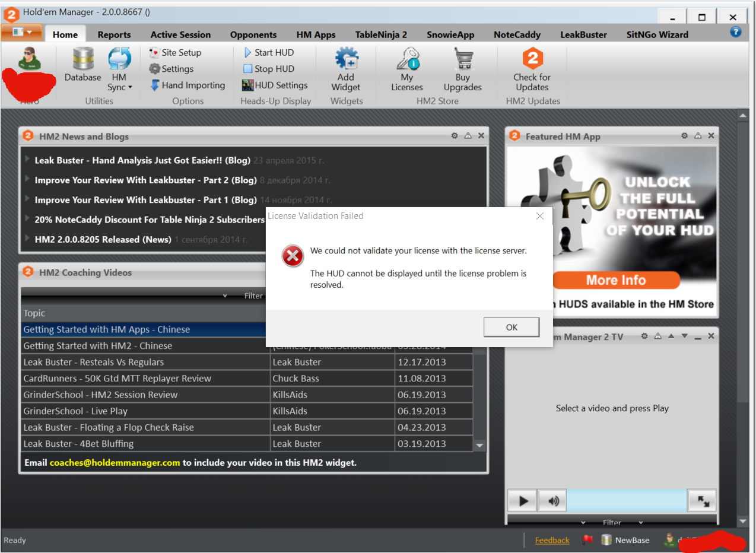
Task: Click Check for Updates
Action: (x=532, y=70)
